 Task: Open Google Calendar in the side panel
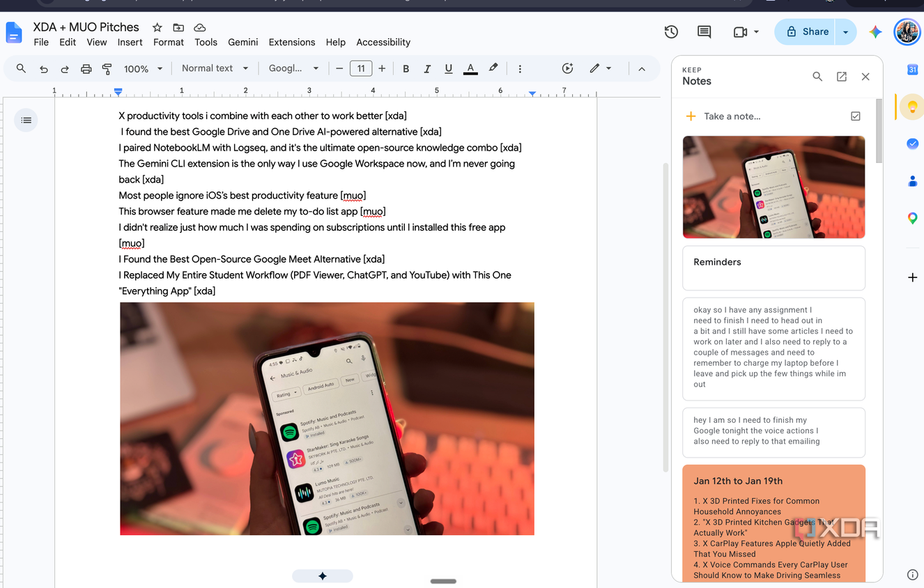tap(912, 70)
